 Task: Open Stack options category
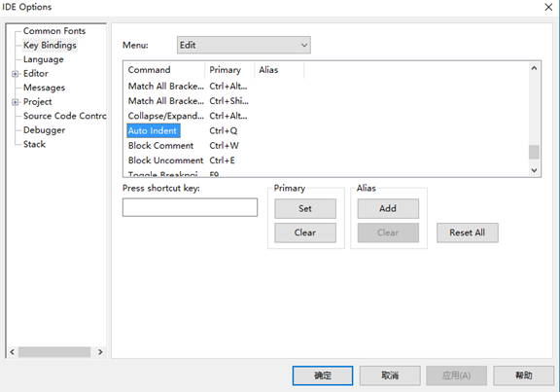[34, 144]
